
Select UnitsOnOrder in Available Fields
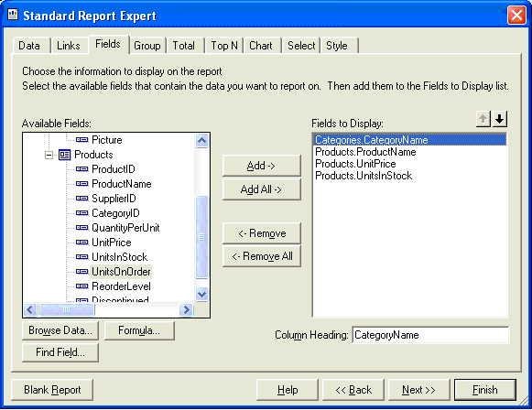(121, 272)
